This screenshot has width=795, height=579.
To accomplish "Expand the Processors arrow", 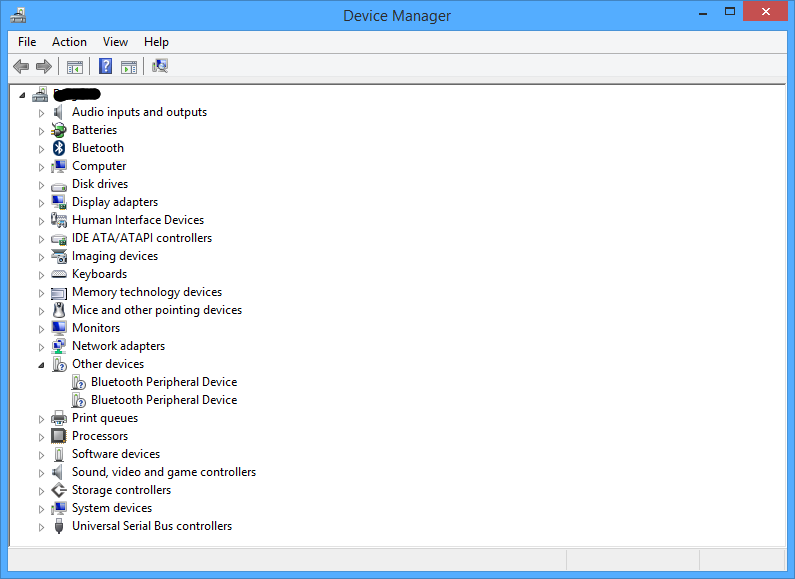I will click(x=41, y=437).
